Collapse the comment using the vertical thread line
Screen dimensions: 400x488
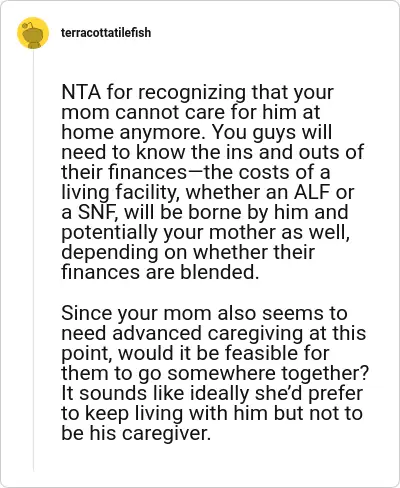(x=33, y=260)
